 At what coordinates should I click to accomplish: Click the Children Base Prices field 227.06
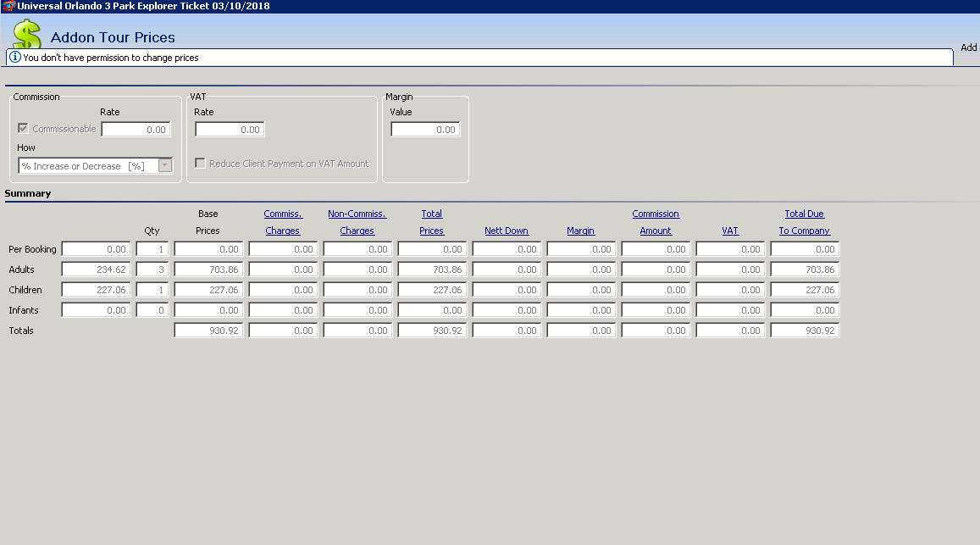click(x=208, y=290)
